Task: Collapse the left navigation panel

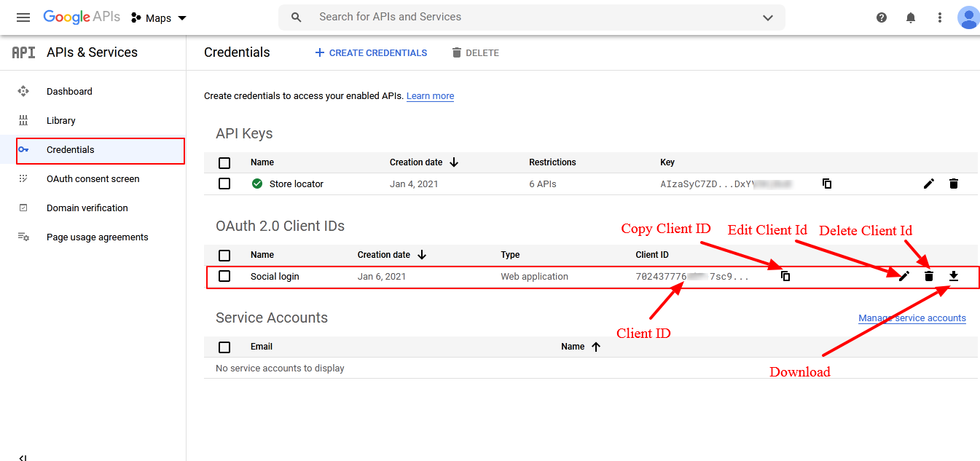Action: 23,457
